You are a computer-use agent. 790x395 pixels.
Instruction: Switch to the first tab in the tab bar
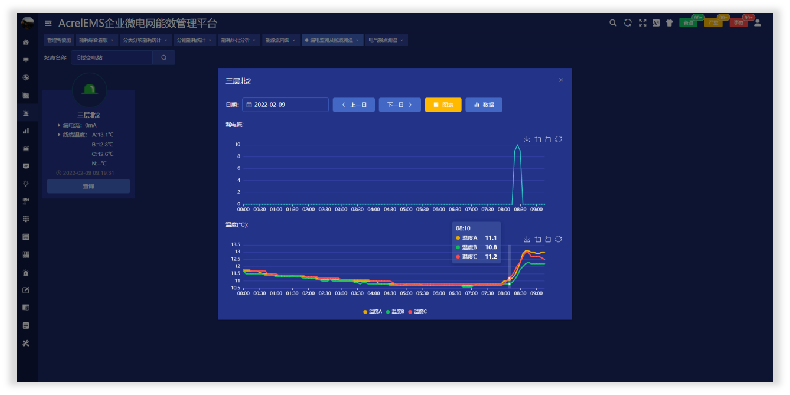[x=59, y=40]
